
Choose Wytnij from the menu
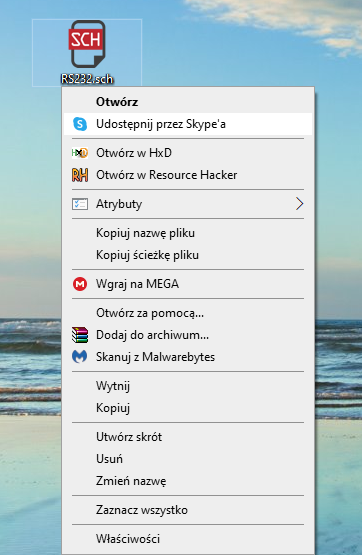coord(188,386)
